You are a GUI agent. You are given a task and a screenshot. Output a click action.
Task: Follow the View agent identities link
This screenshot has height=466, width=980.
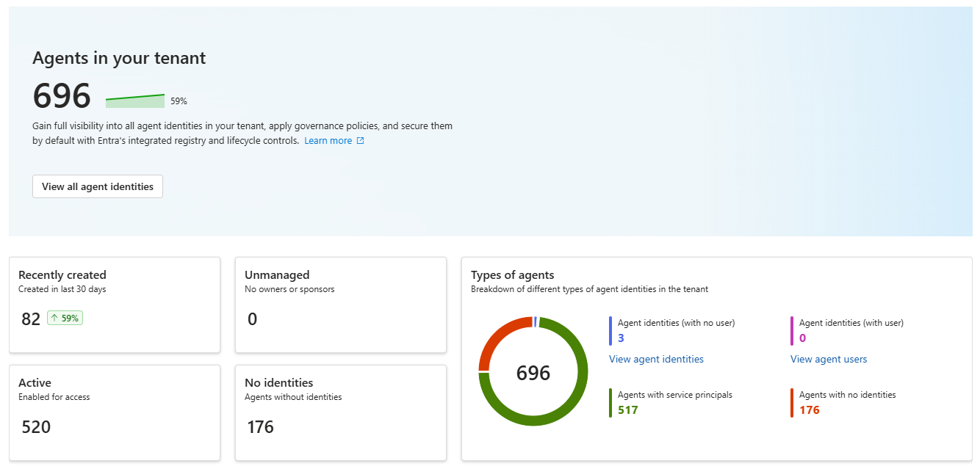[656, 358]
